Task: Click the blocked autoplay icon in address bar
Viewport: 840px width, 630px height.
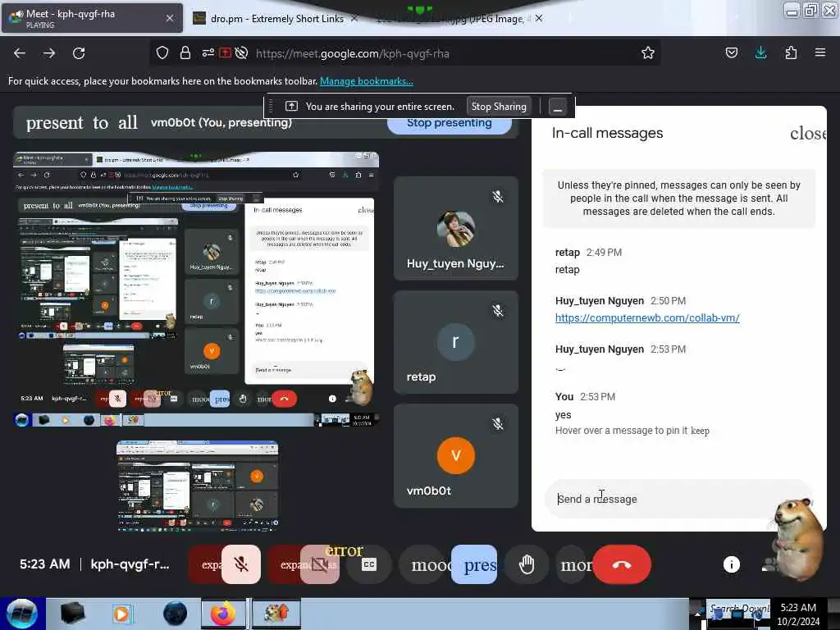Action: pyautogui.click(x=242, y=52)
